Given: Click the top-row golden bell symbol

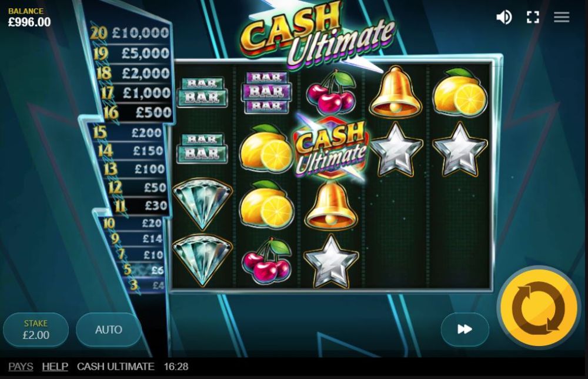Looking at the screenshot, I should pyautogui.click(x=395, y=92).
